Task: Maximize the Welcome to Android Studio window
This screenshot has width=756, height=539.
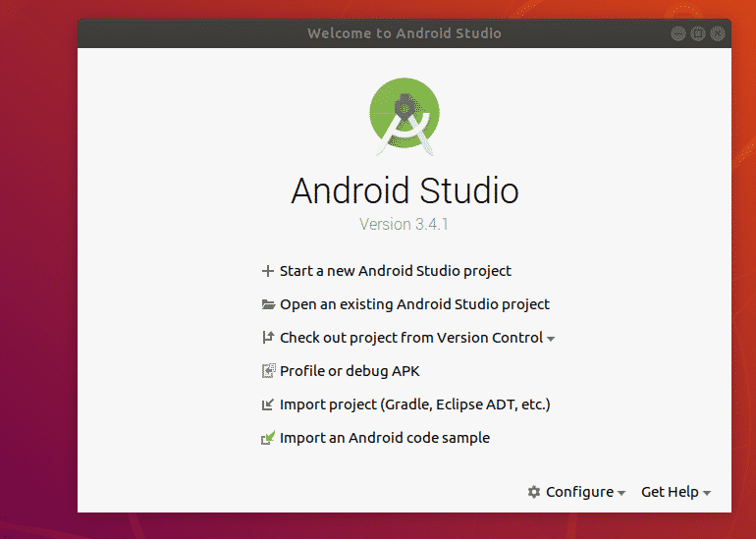Action: [698, 33]
